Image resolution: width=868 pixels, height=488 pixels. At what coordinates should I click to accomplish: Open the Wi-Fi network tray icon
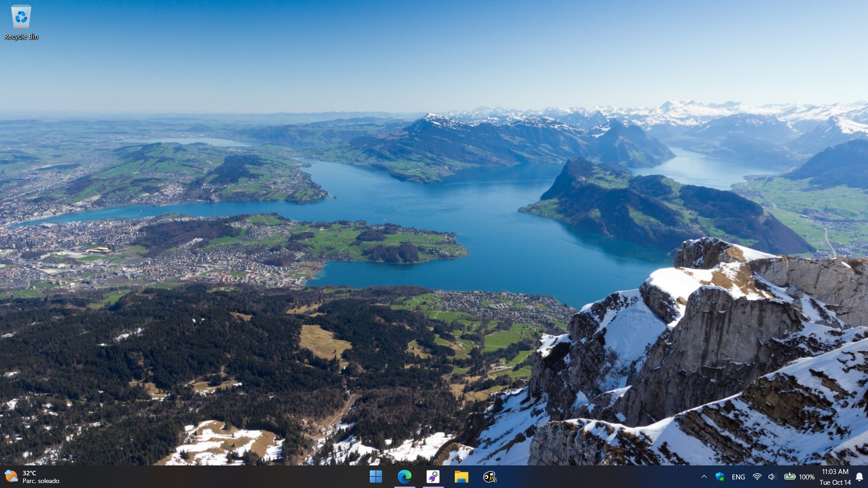click(x=757, y=477)
